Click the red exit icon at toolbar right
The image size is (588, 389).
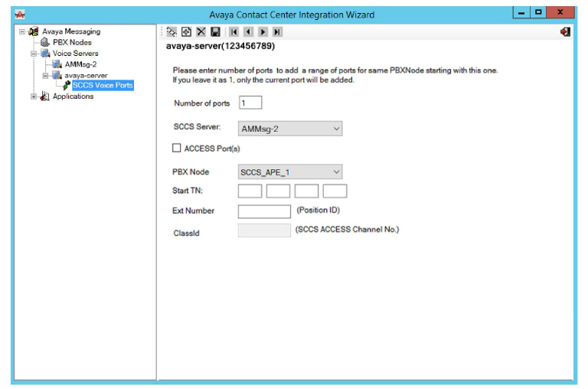(565, 32)
